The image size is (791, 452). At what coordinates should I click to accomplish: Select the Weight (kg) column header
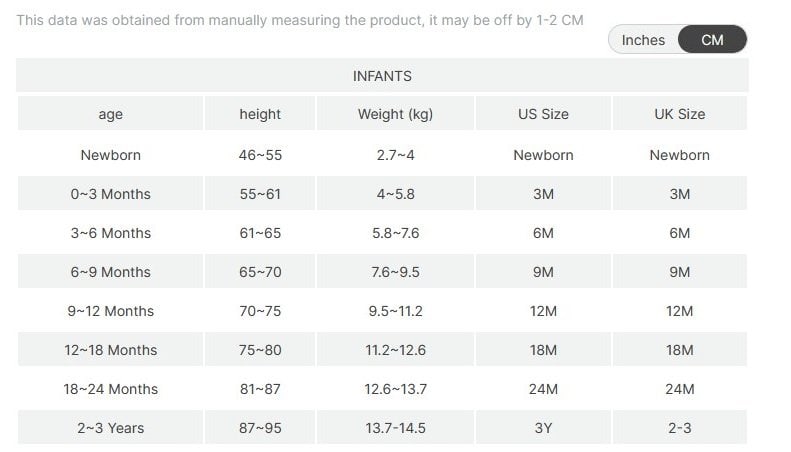pos(395,114)
